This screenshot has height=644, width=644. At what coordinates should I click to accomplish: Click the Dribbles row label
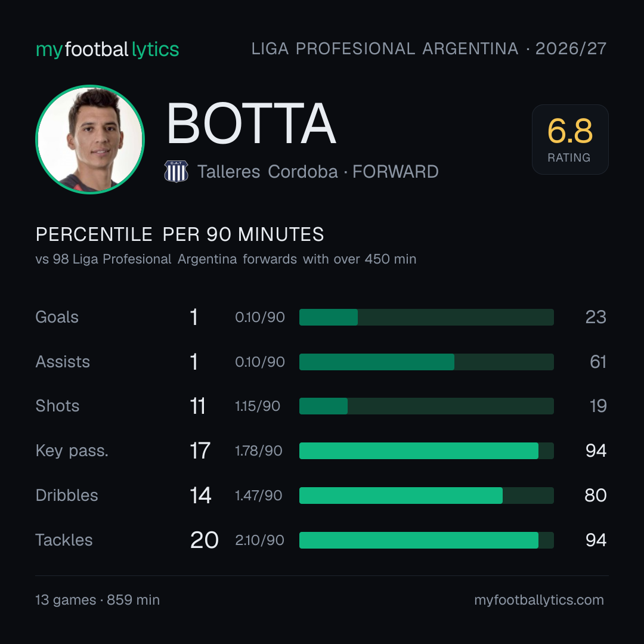(67, 496)
